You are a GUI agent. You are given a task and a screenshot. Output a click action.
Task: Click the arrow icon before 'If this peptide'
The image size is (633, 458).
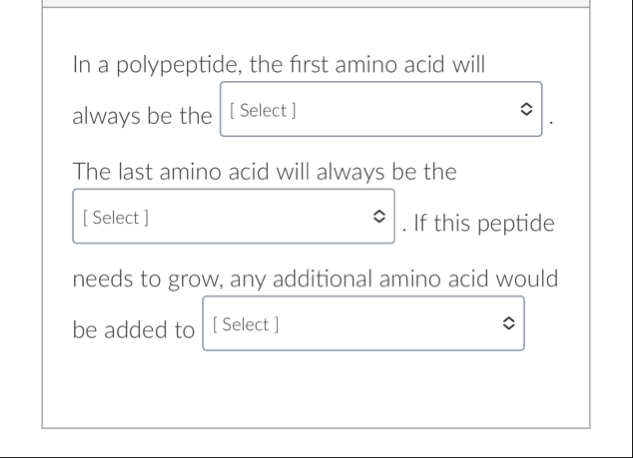pos(378,216)
